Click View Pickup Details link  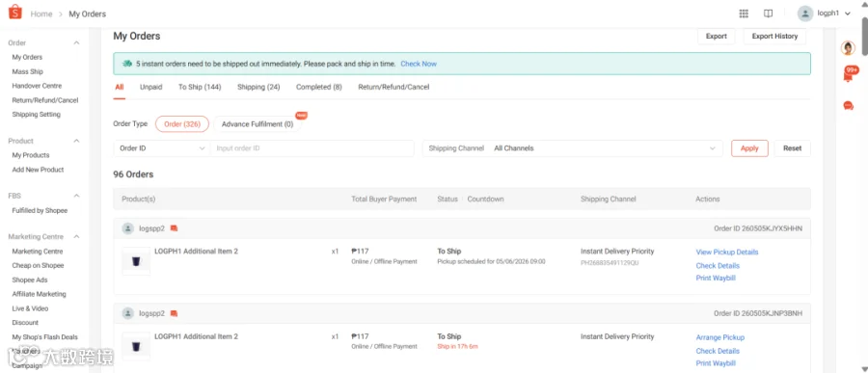[x=727, y=252]
